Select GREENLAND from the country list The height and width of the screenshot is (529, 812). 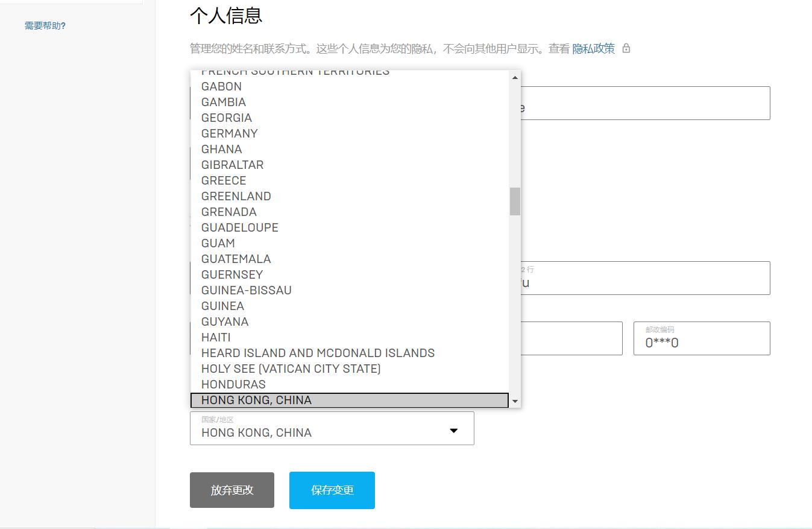click(236, 196)
